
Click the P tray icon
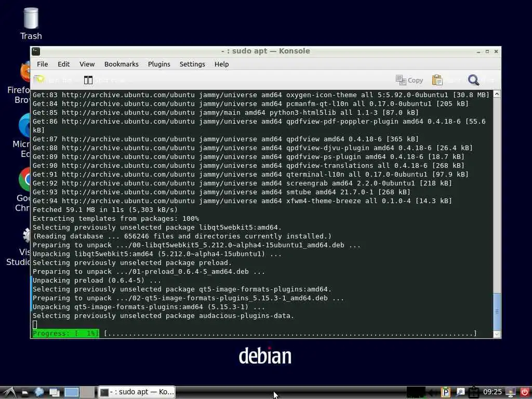pos(445,393)
